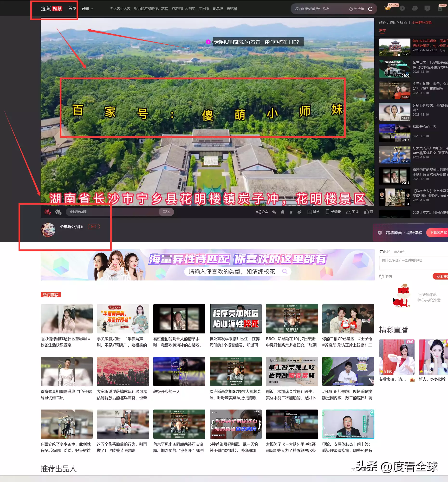Add video to 播单 playlist
The width and height of the screenshot is (448, 482).
313,212
